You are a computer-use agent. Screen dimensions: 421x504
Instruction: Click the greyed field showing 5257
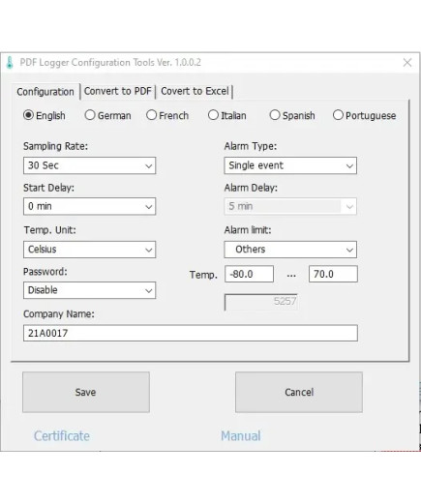pos(260,302)
